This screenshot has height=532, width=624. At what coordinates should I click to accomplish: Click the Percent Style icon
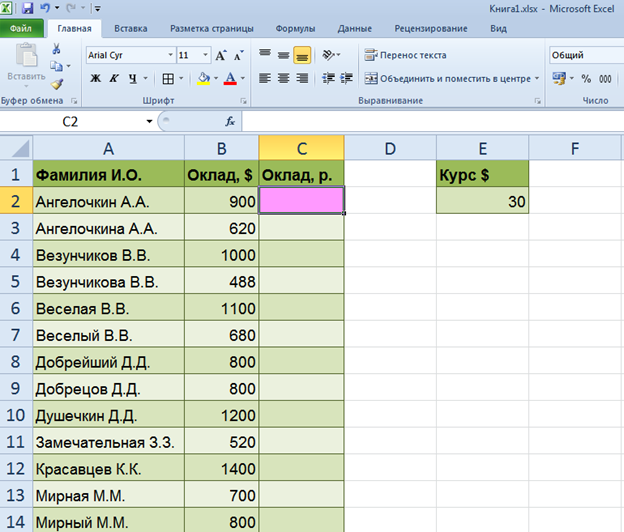[585, 78]
